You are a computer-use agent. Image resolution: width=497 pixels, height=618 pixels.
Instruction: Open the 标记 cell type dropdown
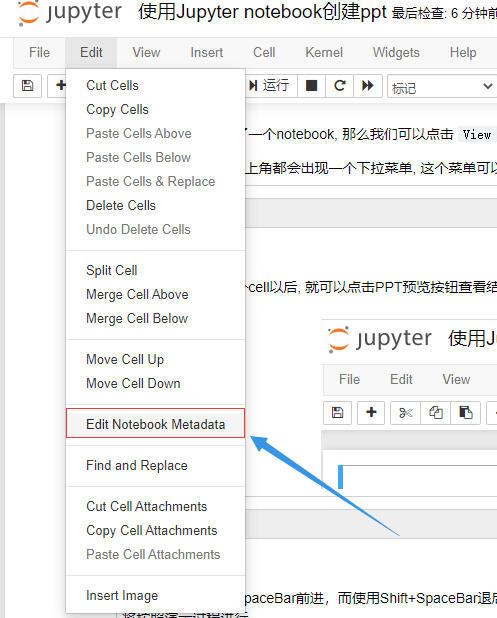[x=442, y=86]
